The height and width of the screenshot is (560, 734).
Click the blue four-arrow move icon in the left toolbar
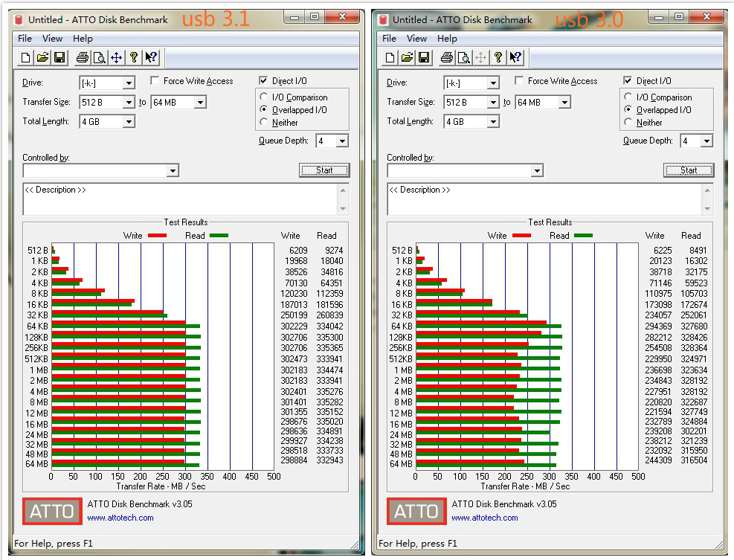pos(116,57)
